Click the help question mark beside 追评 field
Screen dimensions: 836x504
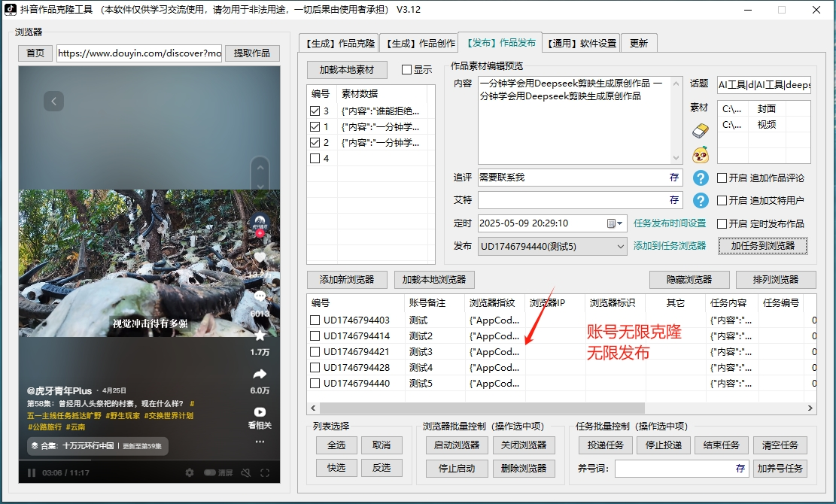[700, 178]
